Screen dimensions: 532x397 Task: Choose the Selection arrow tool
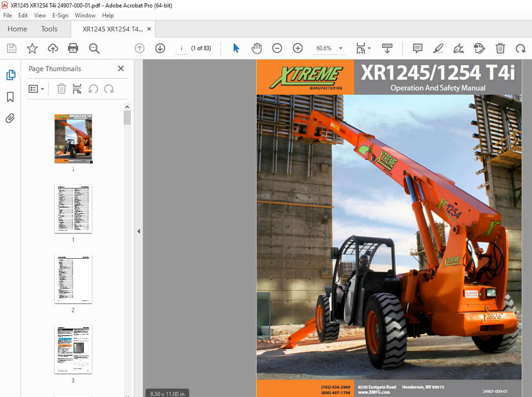tap(236, 48)
